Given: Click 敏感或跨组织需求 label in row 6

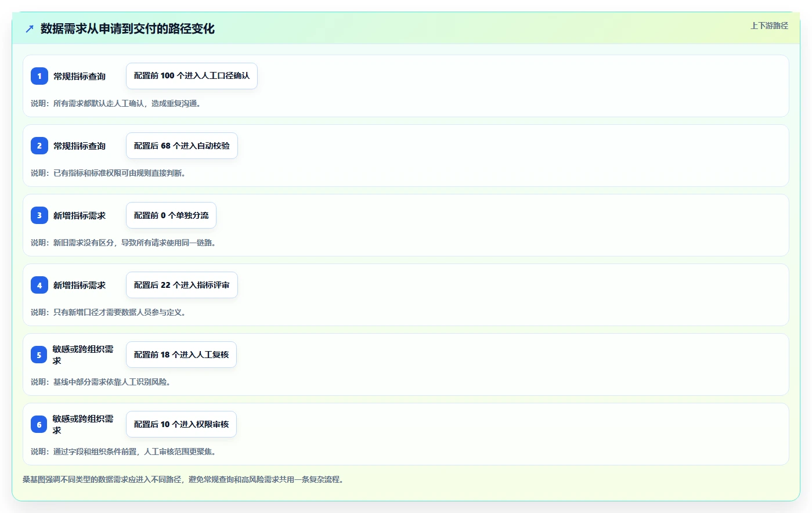Looking at the screenshot, I should (x=83, y=424).
